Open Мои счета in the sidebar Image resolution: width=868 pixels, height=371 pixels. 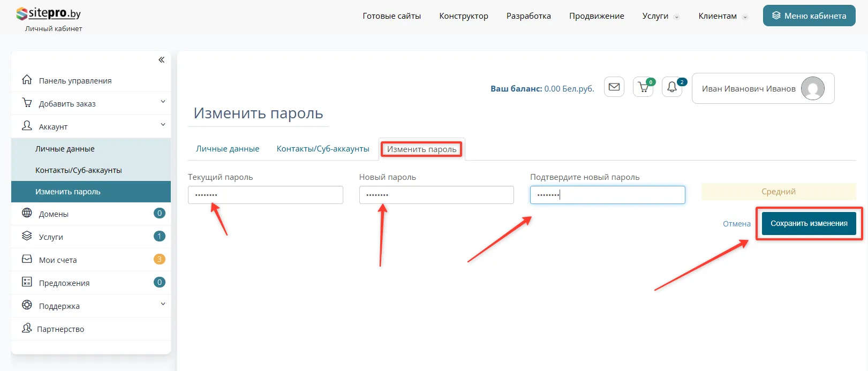[58, 260]
